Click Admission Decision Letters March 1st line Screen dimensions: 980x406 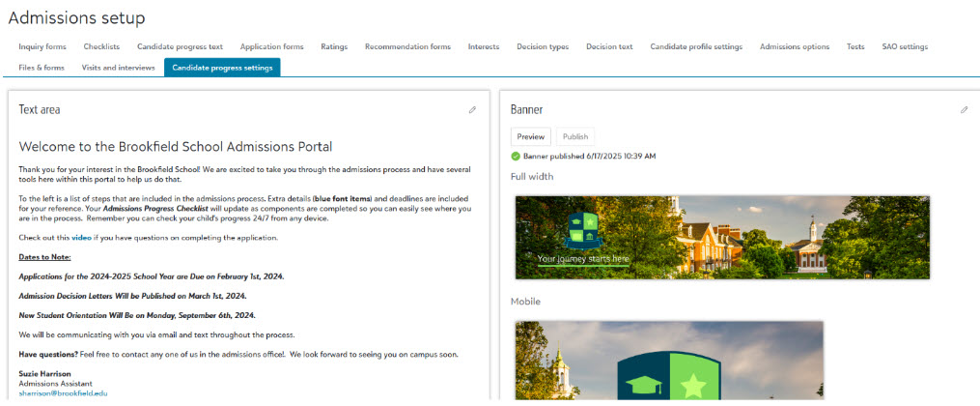click(x=132, y=295)
